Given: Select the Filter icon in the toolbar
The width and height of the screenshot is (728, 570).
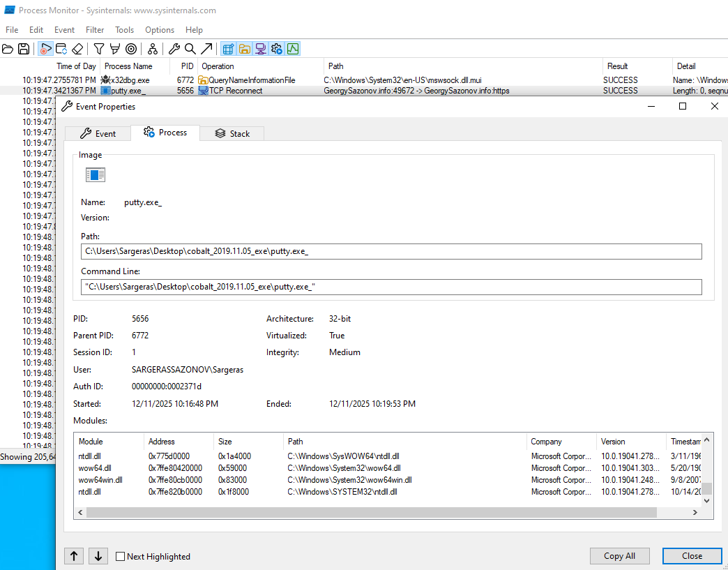Looking at the screenshot, I should click(98, 48).
